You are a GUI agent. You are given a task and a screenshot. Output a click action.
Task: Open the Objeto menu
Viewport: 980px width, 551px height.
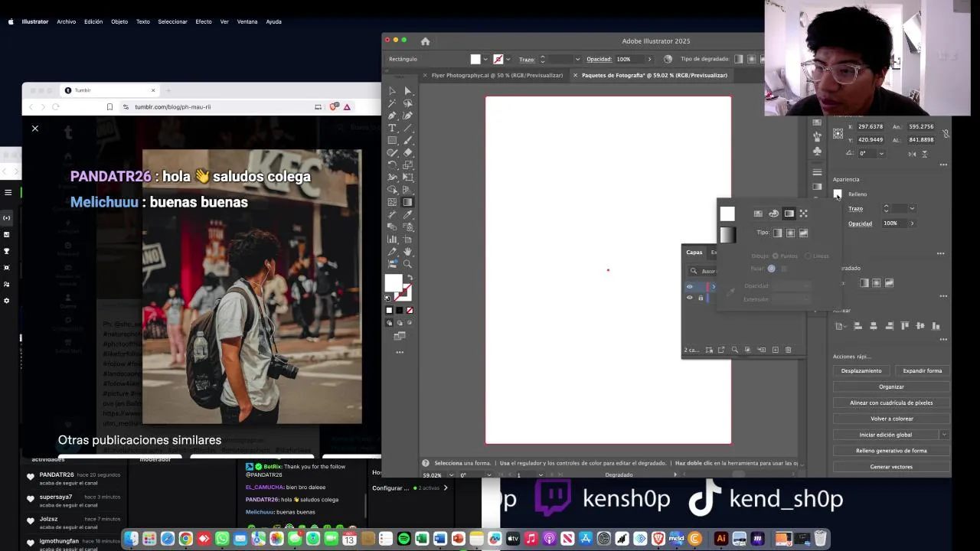coord(119,21)
